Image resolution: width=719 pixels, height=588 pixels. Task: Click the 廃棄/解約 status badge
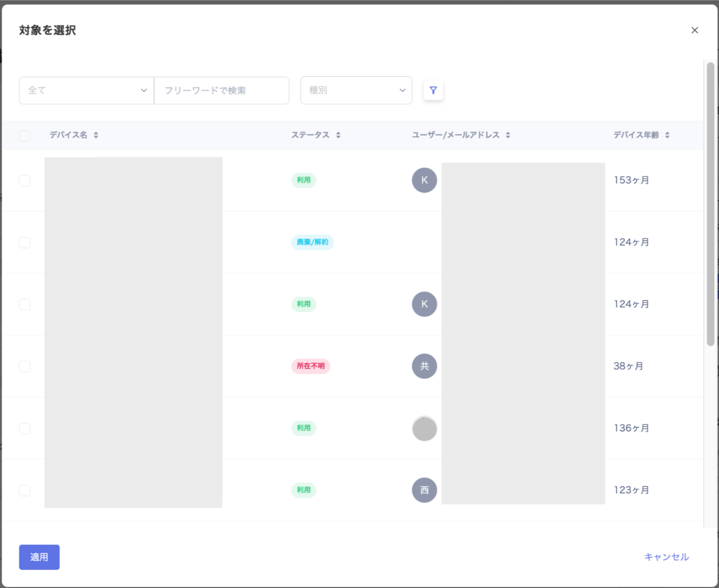tap(313, 242)
